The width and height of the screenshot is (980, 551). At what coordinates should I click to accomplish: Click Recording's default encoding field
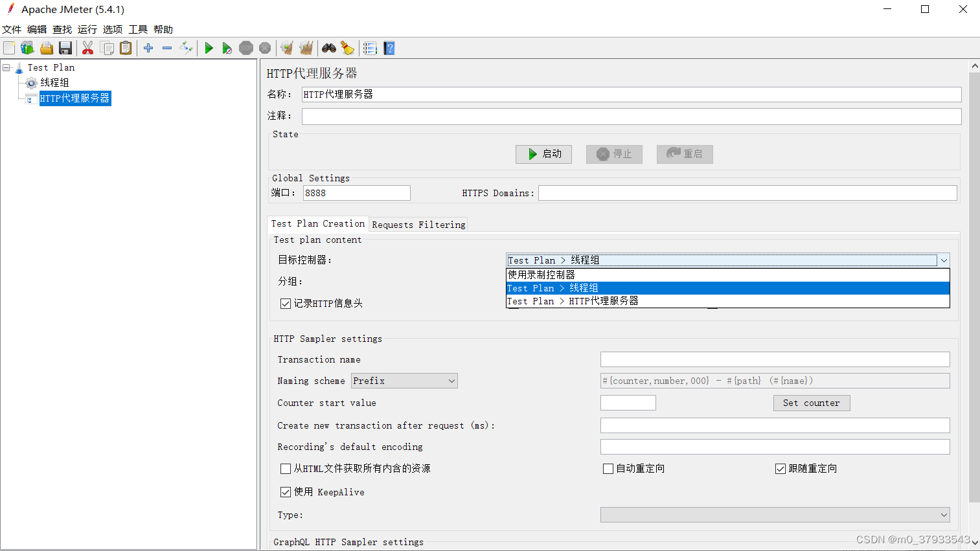pos(775,447)
